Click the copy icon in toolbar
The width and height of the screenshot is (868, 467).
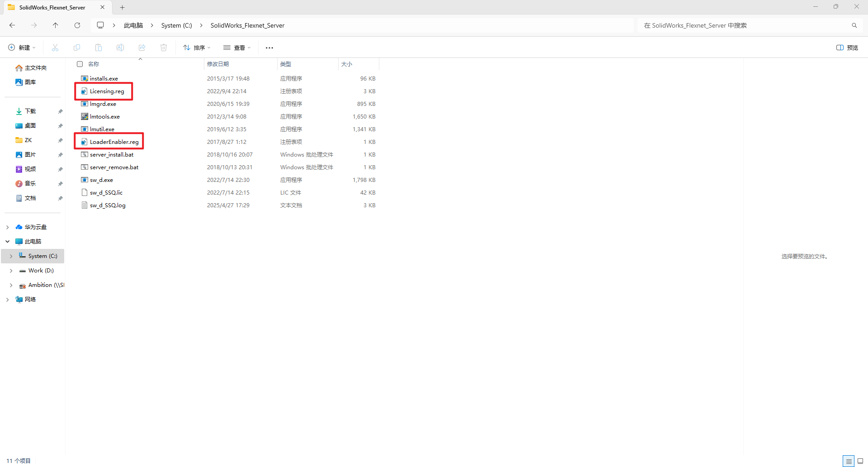(77, 48)
